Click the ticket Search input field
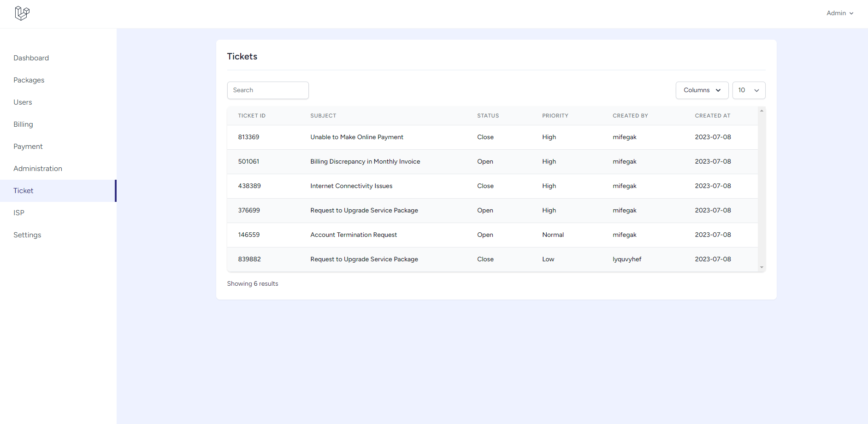The image size is (868, 424). 268,90
